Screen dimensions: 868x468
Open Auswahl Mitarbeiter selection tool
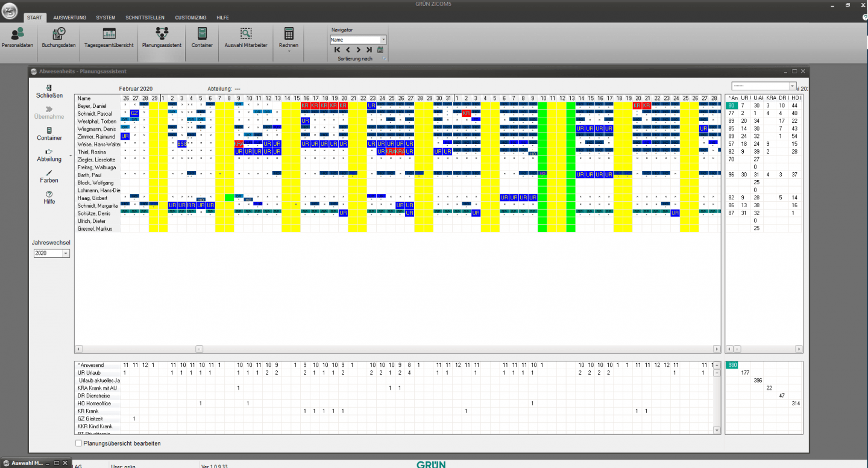click(246, 39)
